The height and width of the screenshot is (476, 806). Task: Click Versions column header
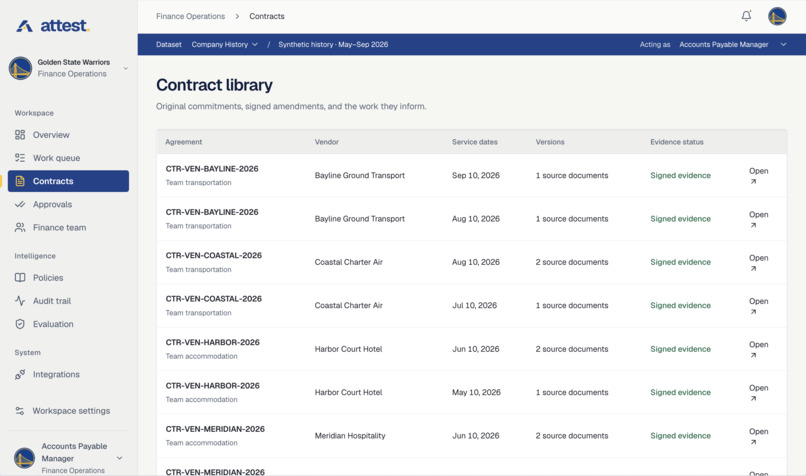549,142
